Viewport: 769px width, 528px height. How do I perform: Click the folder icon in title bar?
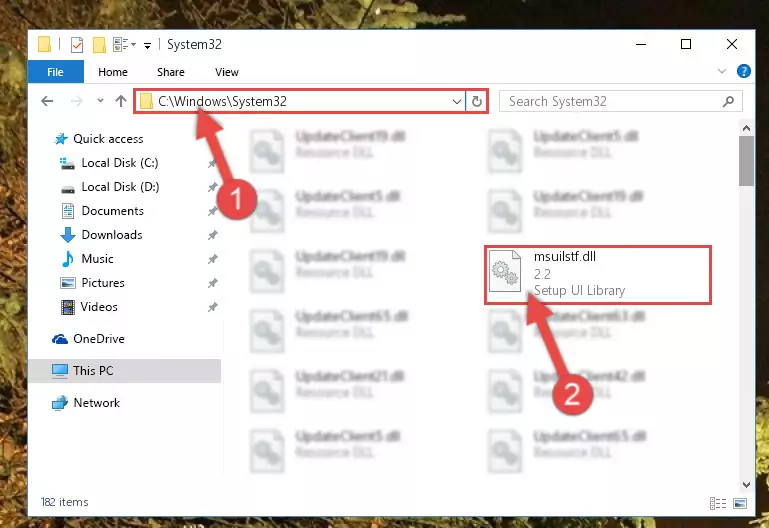[44, 44]
